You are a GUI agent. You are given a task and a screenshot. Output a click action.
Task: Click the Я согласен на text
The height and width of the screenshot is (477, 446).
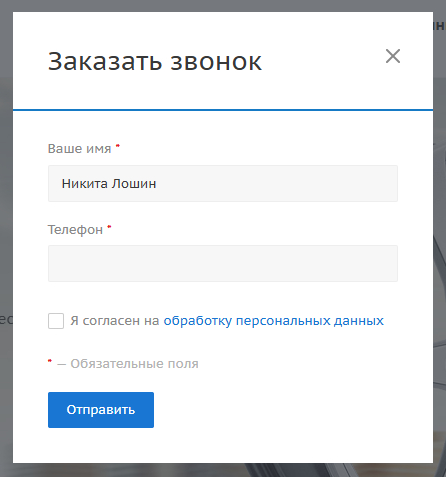[115, 321]
